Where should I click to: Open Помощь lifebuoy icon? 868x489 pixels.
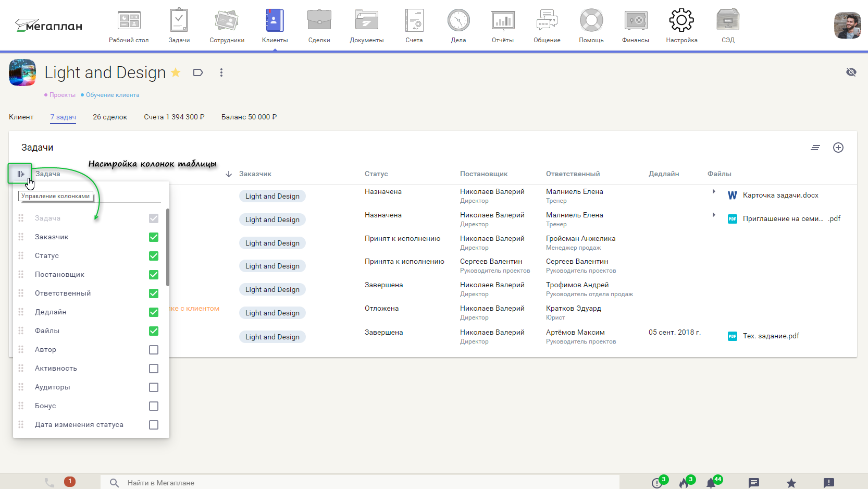pyautogui.click(x=591, y=21)
